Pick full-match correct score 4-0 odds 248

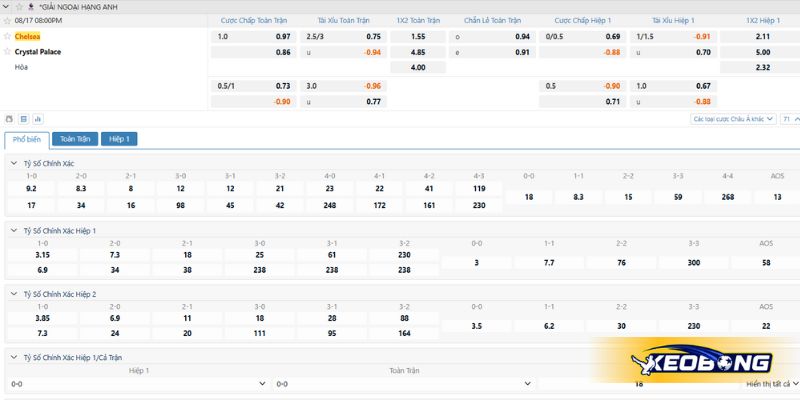[330, 205]
